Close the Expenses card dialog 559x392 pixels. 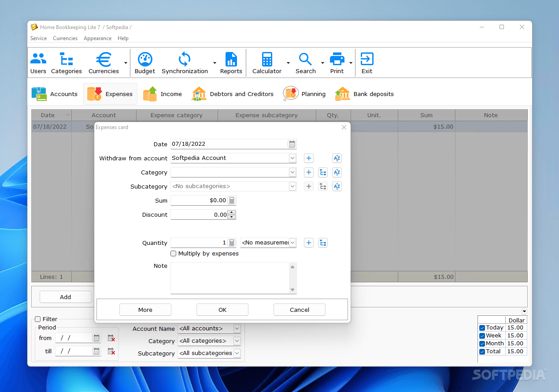pos(344,127)
